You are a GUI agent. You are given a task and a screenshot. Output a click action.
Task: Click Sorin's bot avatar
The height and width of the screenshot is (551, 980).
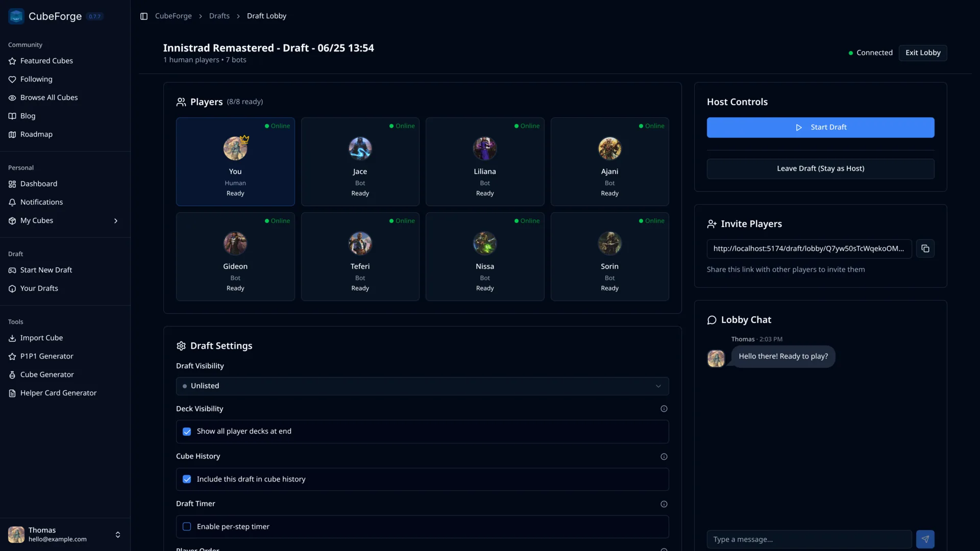[x=610, y=243]
